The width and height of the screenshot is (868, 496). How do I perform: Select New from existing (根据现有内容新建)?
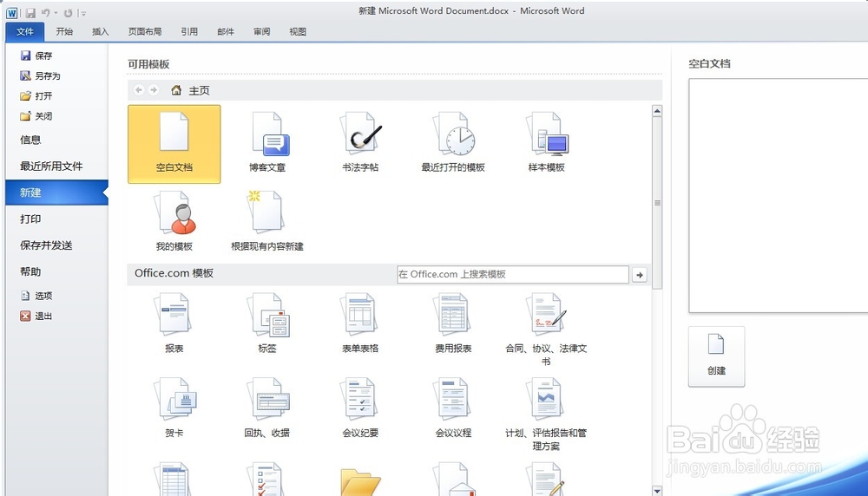(x=267, y=222)
